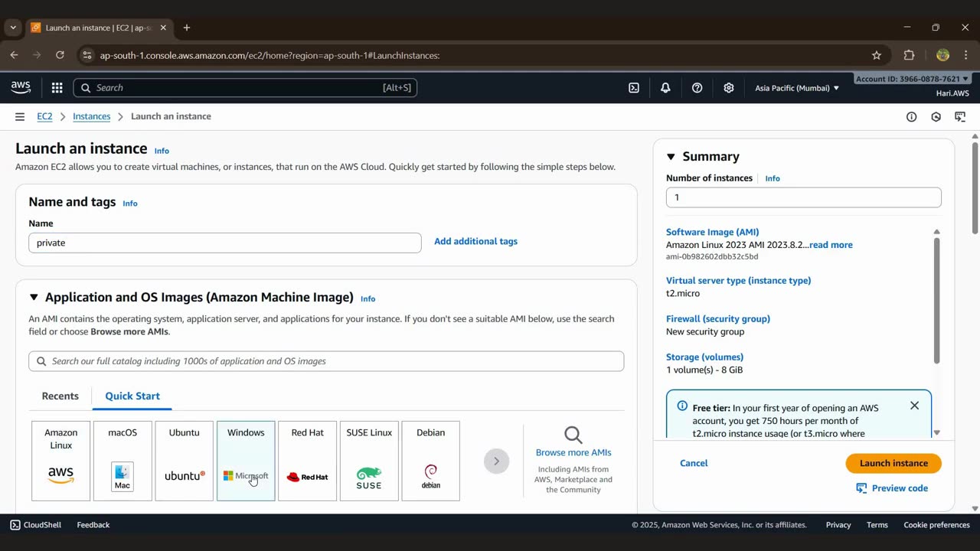The width and height of the screenshot is (980, 551).
Task: Click read more for Software Image
Action: (831, 245)
